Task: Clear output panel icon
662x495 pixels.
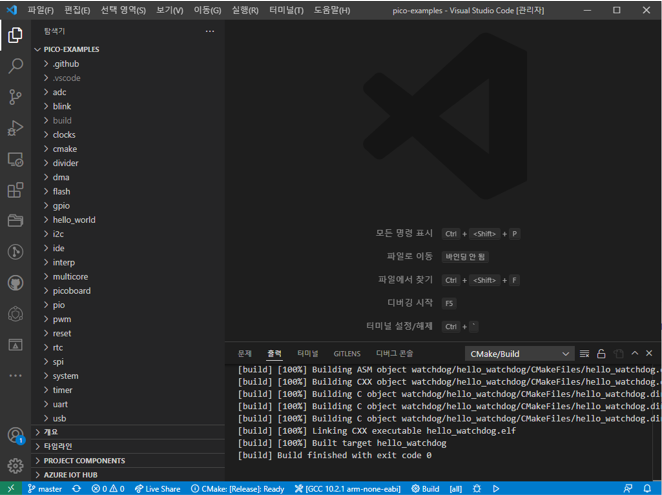Action: tap(584, 354)
